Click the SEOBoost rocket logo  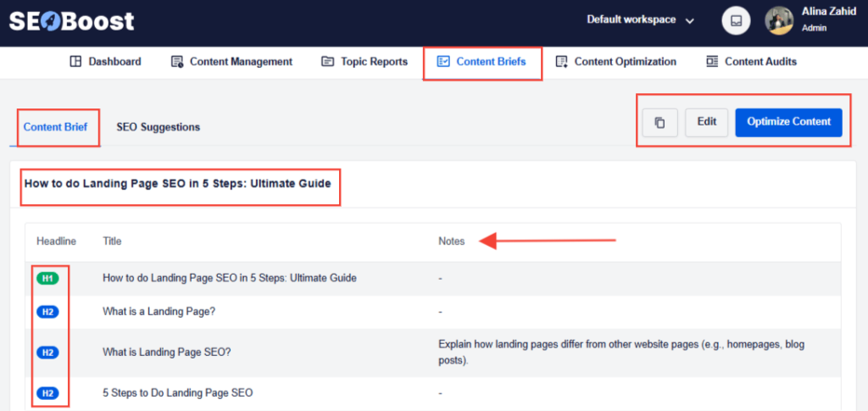71,21
